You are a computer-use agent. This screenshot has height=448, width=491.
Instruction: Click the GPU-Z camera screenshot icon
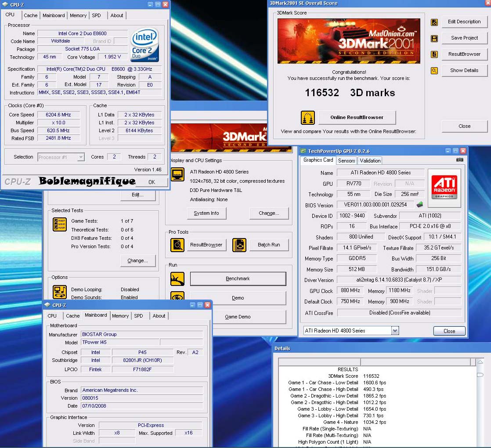[x=459, y=160]
